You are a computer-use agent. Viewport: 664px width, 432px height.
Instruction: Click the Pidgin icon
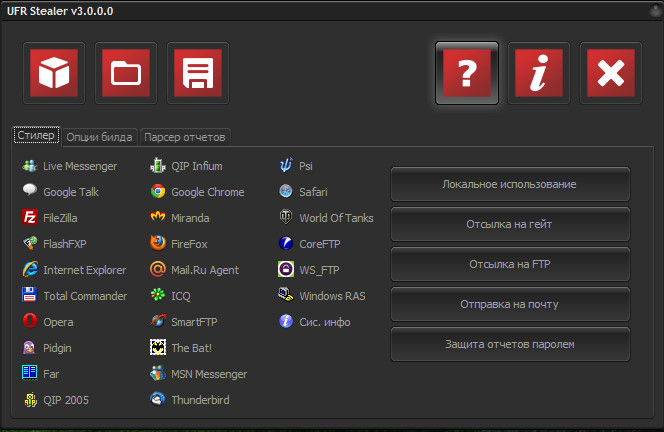(x=29, y=347)
